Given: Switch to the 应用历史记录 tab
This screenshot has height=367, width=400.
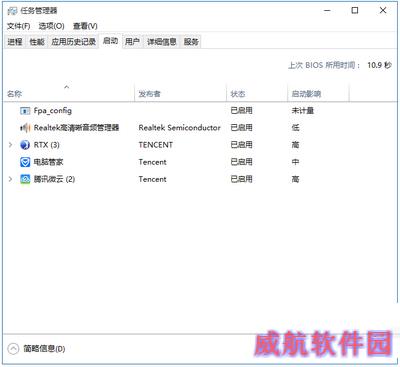Looking at the screenshot, I should (73, 42).
